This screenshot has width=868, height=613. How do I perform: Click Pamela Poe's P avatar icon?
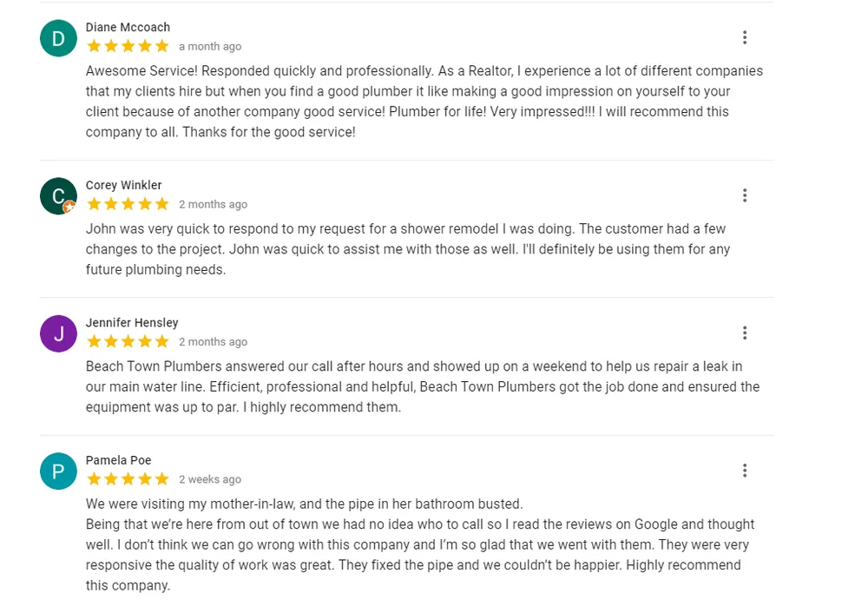58,471
